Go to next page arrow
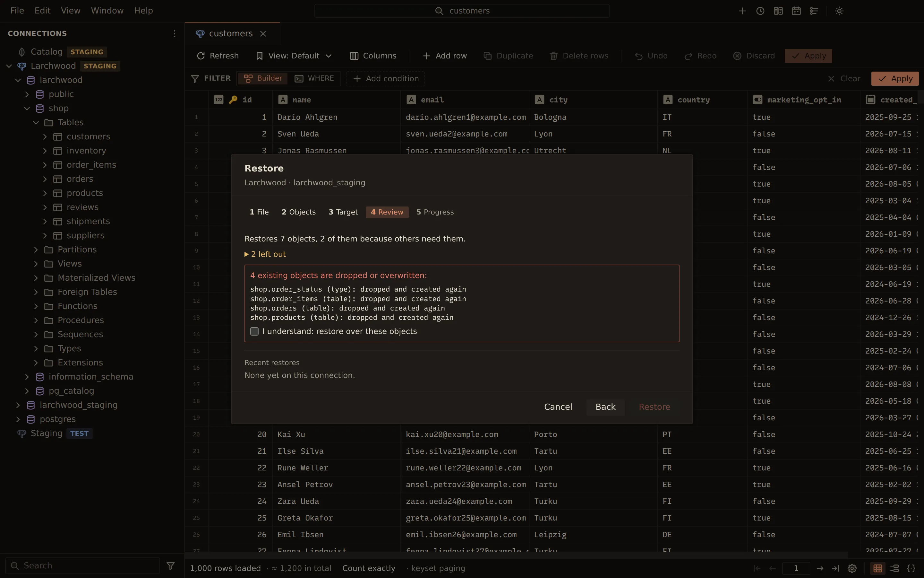 pos(820,568)
